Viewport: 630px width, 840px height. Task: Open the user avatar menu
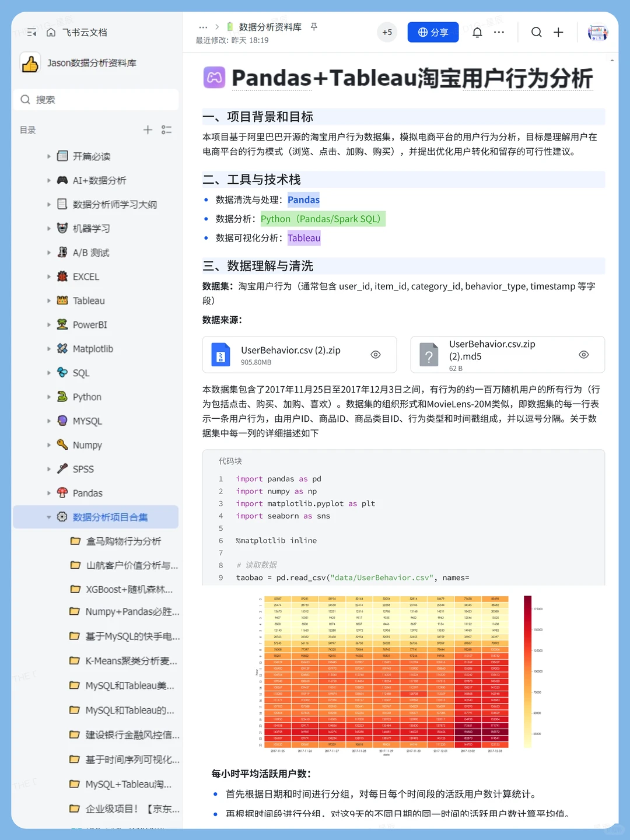pos(597,32)
